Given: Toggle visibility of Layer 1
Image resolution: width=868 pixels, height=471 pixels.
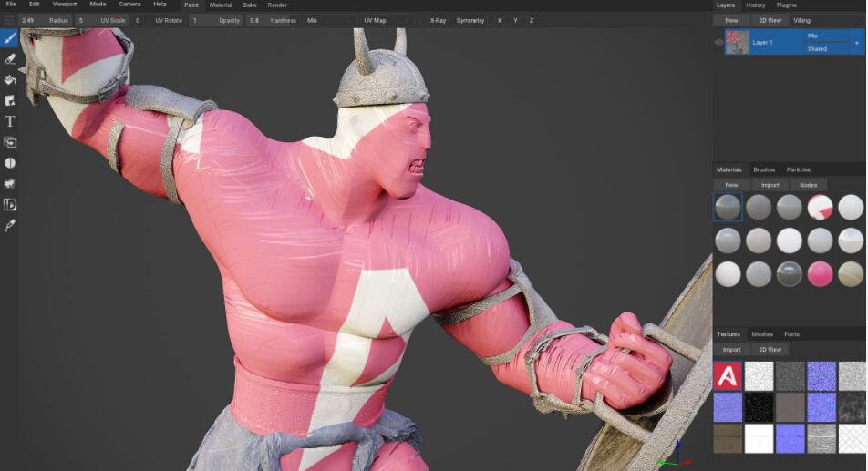Looking at the screenshot, I should coord(718,42).
